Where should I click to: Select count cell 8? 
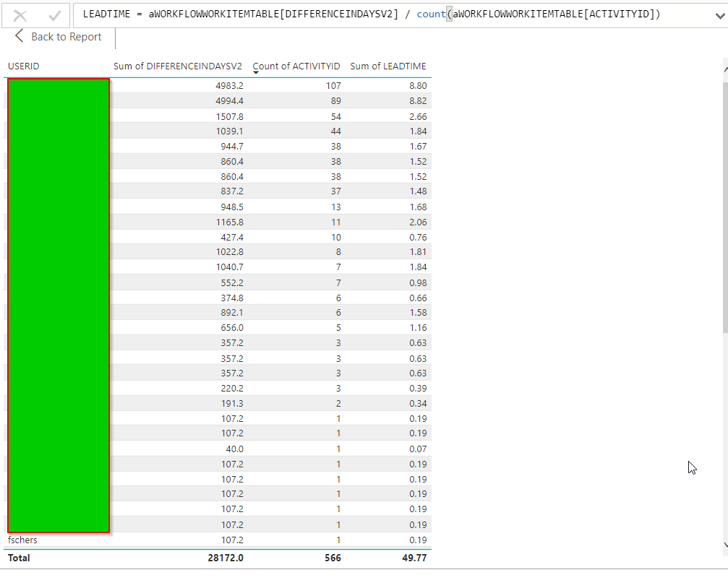pyautogui.click(x=338, y=251)
